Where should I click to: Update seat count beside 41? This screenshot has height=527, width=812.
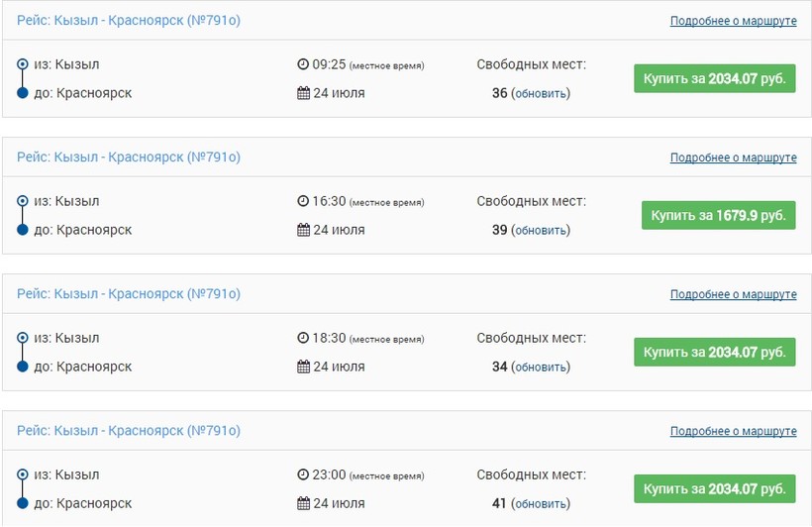(x=541, y=504)
